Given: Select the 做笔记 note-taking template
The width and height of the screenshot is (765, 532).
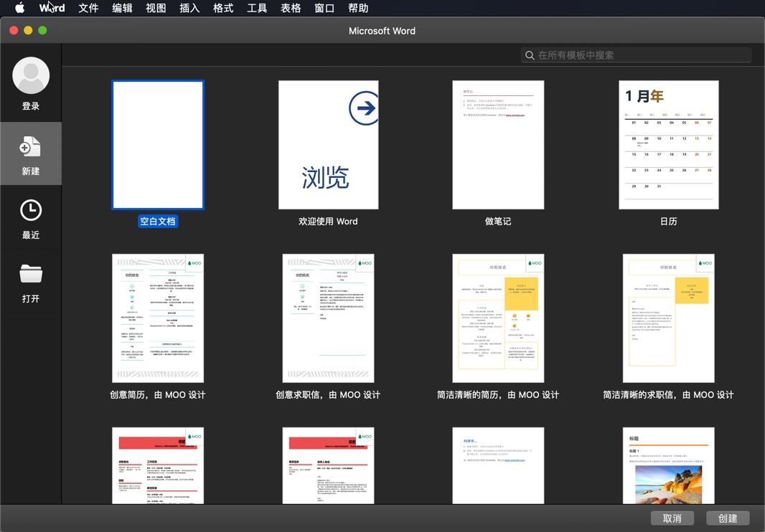Looking at the screenshot, I should pyautogui.click(x=498, y=145).
